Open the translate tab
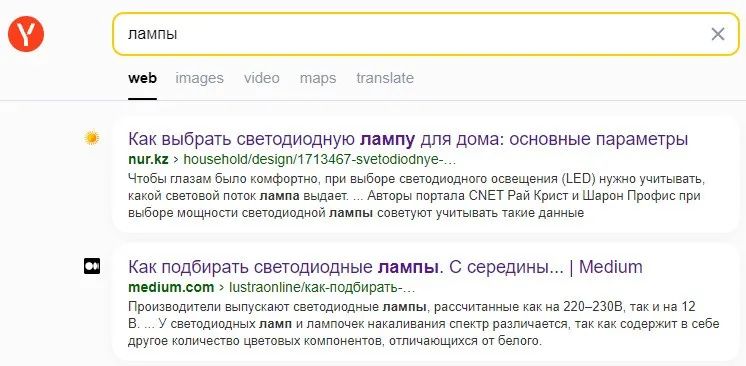The height and width of the screenshot is (366, 746). pyautogui.click(x=385, y=78)
